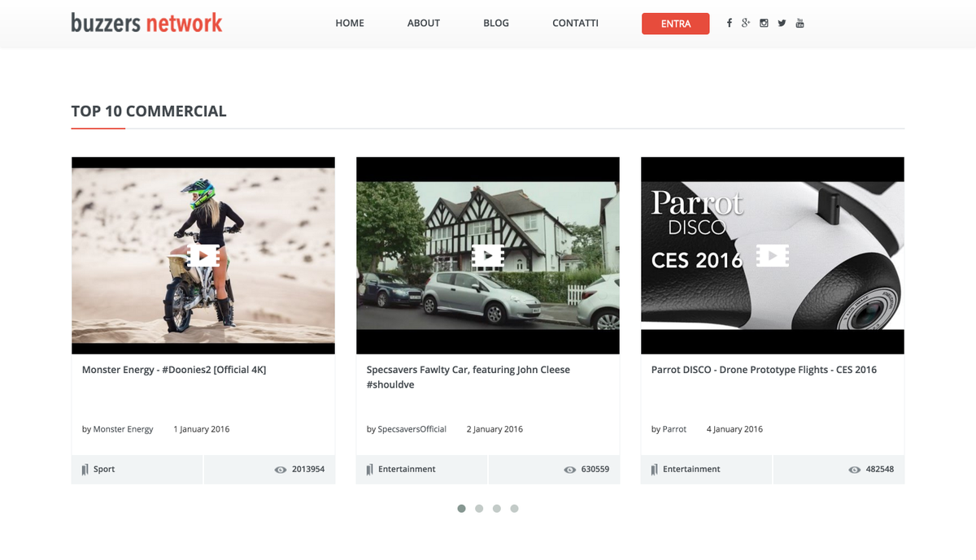Navigate to the BLOG section
This screenshot has height=560, width=976.
(x=496, y=23)
